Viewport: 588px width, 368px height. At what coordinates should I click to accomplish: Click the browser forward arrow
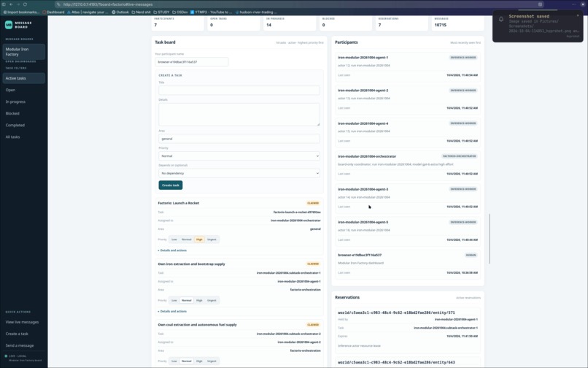(x=18, y=4)
